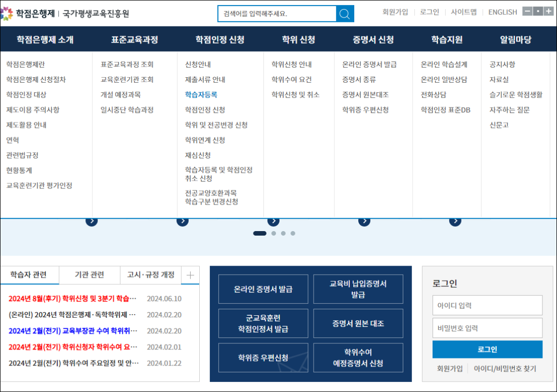This screenshot has height=392, width=557.
Task: Click the 학점은행제 logo icon
Action: [7, 14]
